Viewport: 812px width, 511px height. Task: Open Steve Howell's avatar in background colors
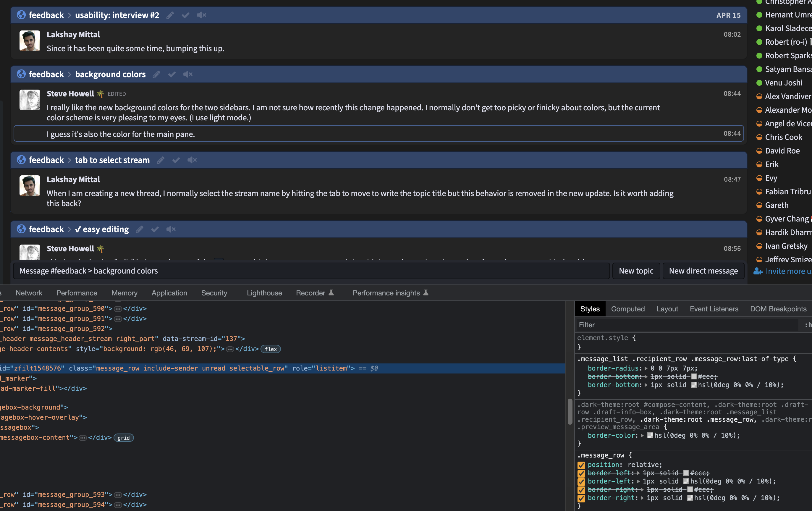[30, 100]
